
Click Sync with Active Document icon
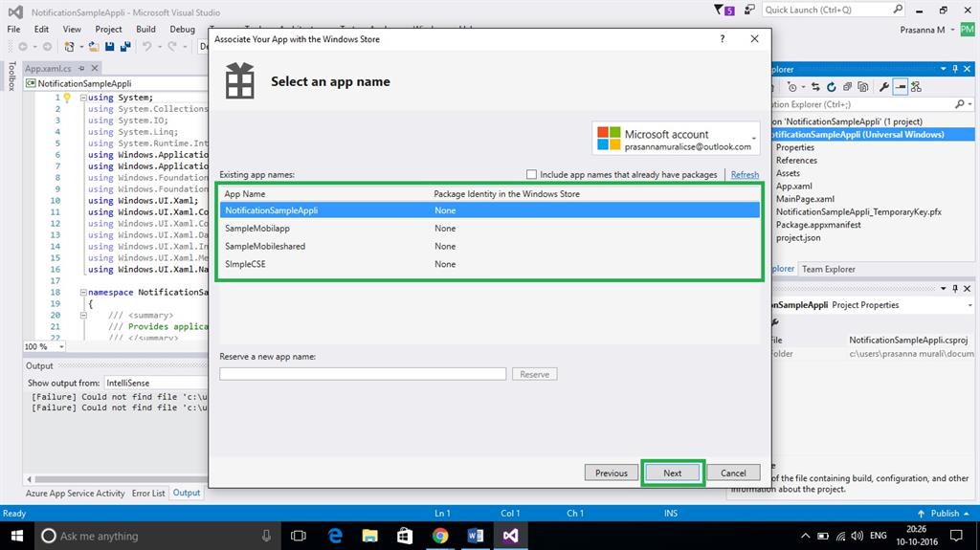[815, 87]
